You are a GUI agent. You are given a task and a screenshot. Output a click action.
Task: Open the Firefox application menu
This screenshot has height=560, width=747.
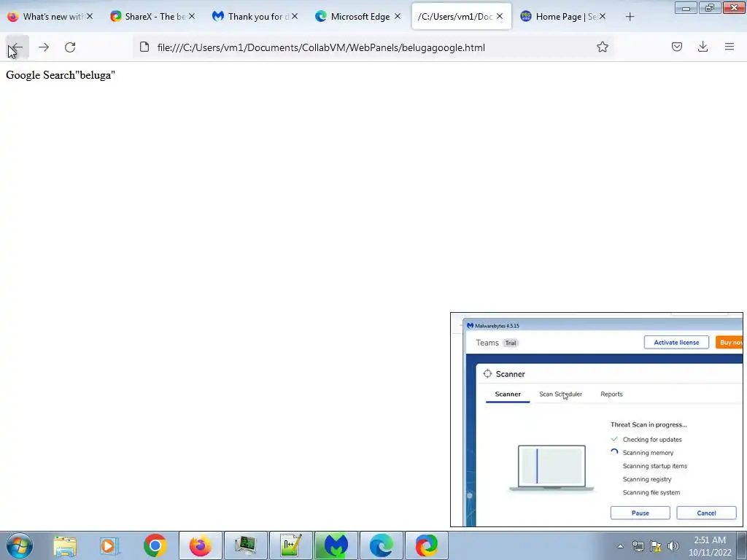tap(729, 47)
